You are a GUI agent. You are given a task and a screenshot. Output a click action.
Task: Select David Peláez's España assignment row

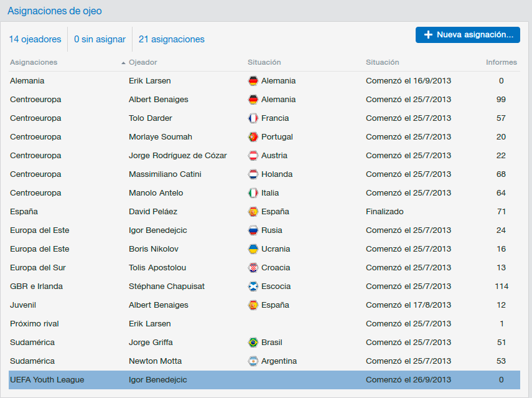click(x=264, y=212)
